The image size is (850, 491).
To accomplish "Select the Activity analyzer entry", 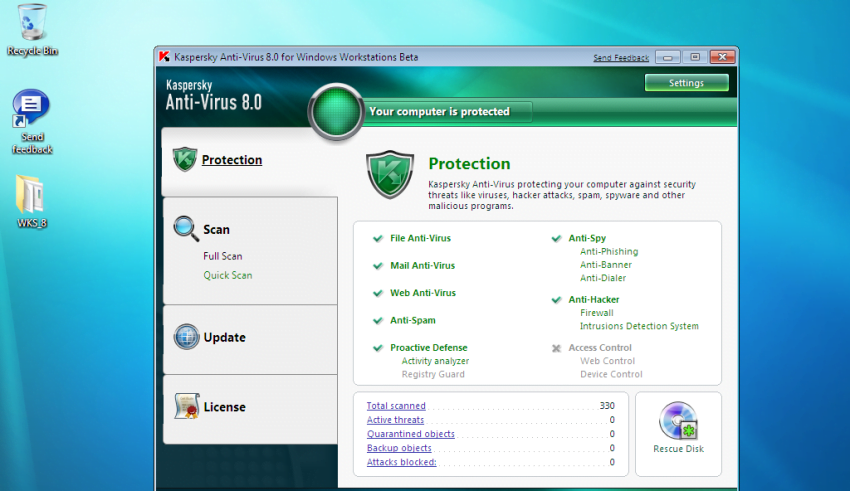I will tap(435, 361).
